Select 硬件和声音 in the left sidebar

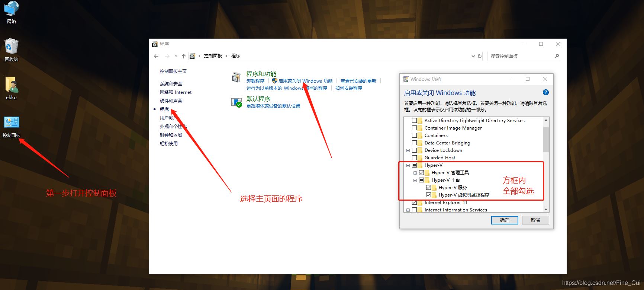point(171,101)
